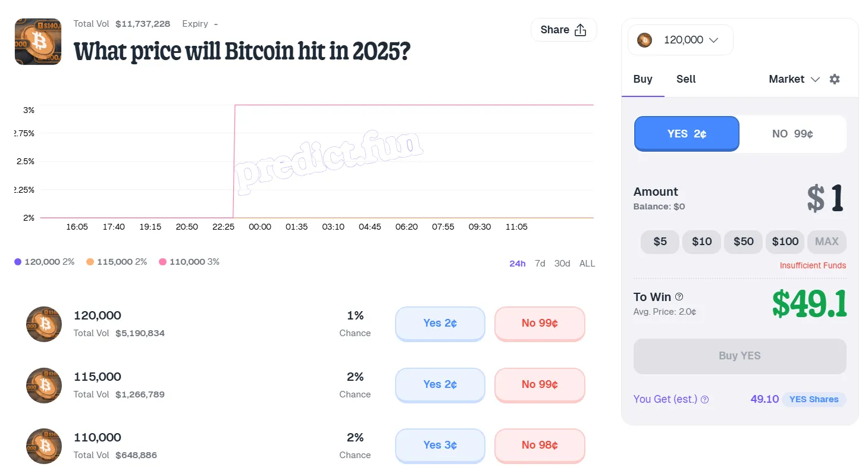The width and height of the screenshot is (868, 473).
Task: Toggle the 110,000 pink chart legend
Action: coord(189,262)
